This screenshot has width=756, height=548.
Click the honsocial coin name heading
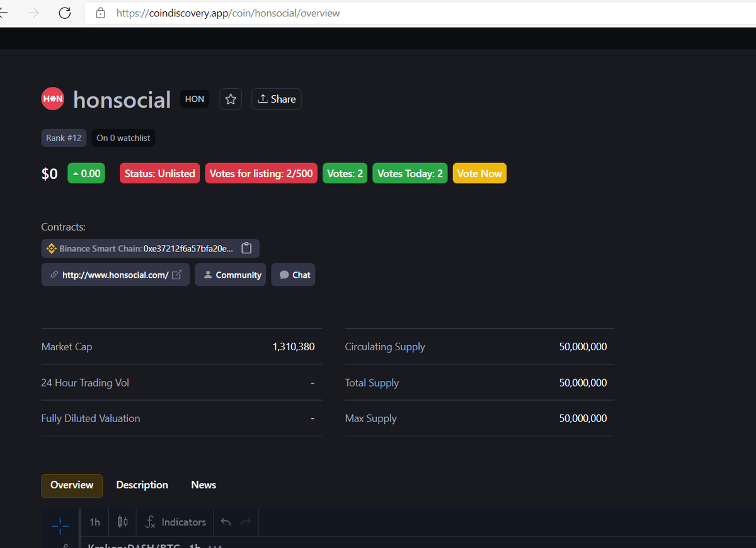point(122,100)
